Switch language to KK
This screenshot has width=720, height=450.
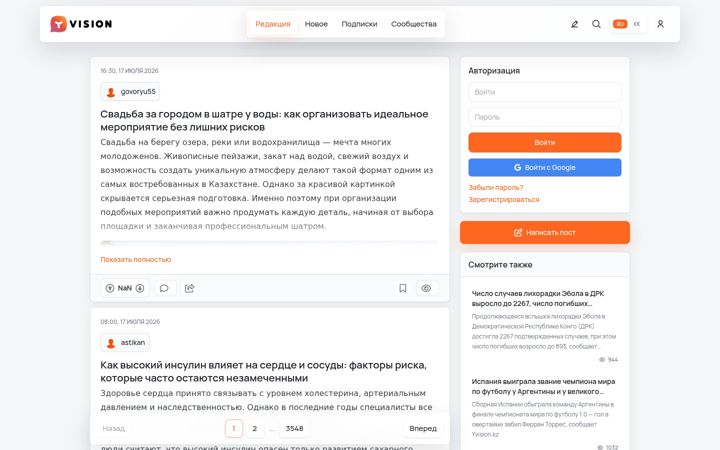637,24
